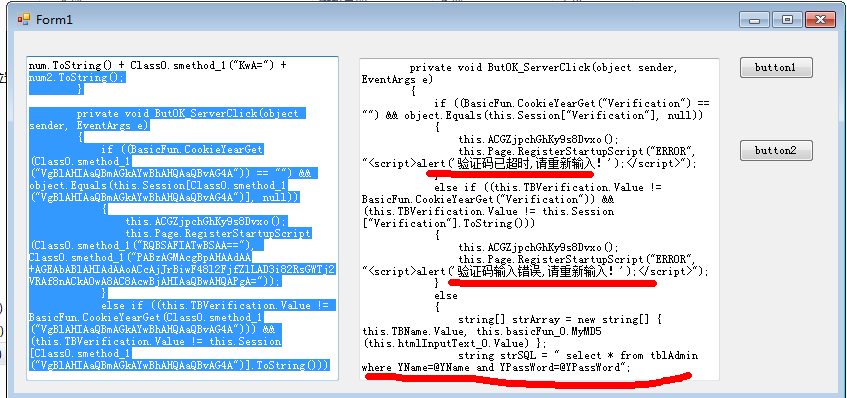The image size is (847, 398).
Task: Click the button2 button
Action: [776, 151]
